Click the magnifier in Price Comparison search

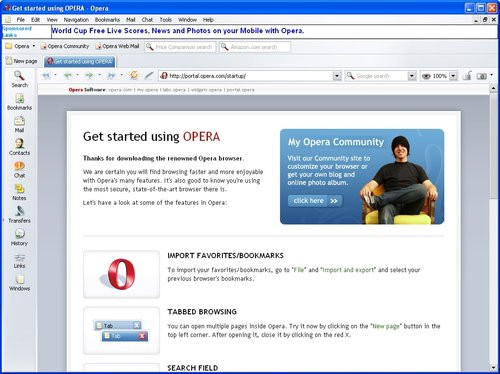150,47
